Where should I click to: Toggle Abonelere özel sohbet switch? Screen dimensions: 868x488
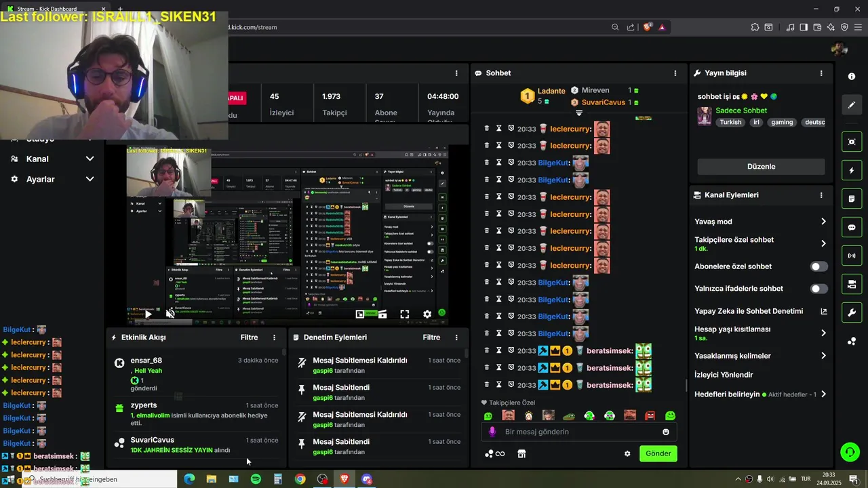819,266
